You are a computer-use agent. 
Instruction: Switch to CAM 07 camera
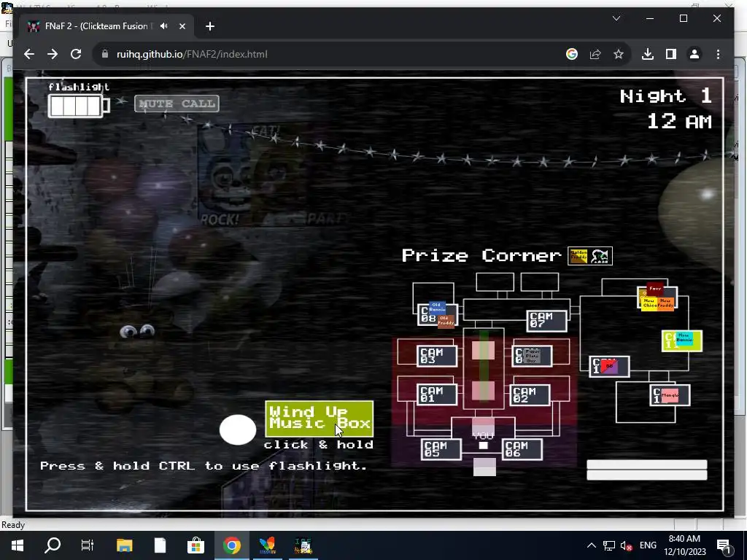point(547,321)
